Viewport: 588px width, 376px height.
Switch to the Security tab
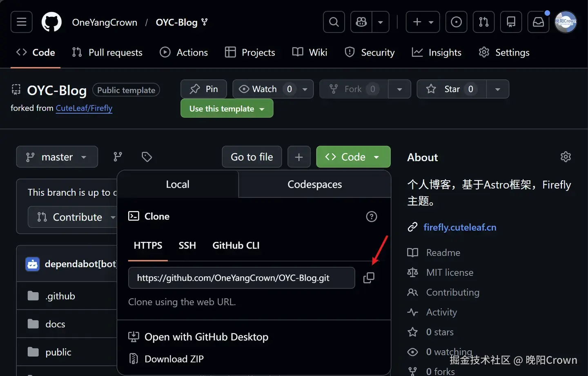(370, 52)
